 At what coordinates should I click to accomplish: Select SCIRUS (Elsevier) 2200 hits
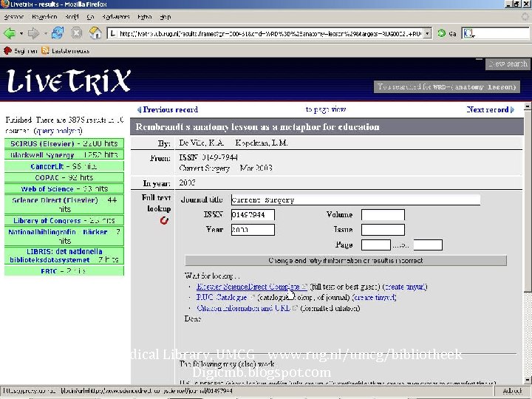pos(64,143)
